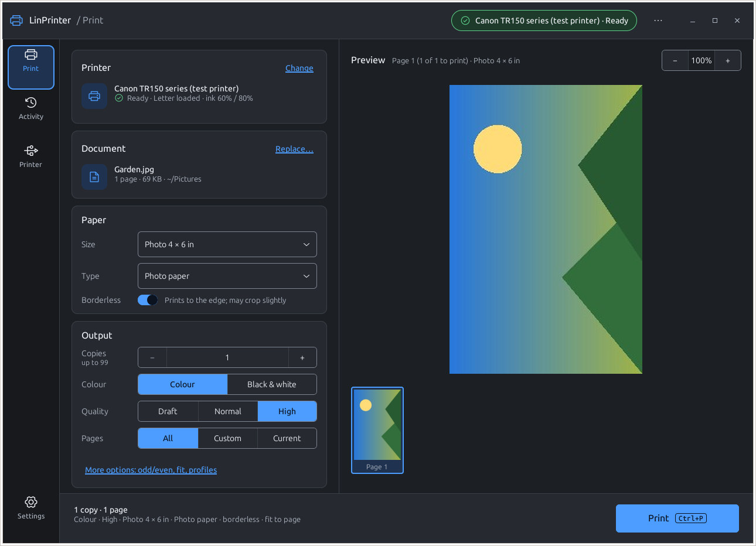Click the ready check beside Letter loaded
Viewport: 756px width, 546px height.
tap(119, 98)
